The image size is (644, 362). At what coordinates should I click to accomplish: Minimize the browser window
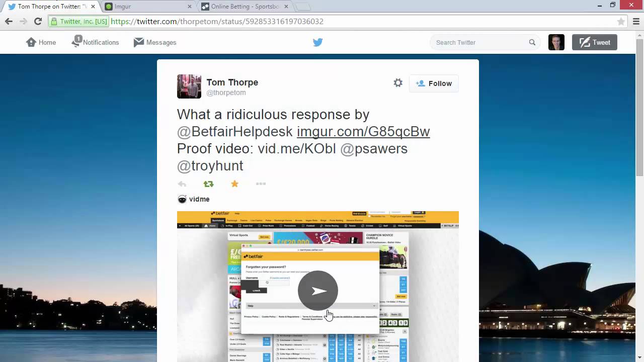click(x=600, y=5)
